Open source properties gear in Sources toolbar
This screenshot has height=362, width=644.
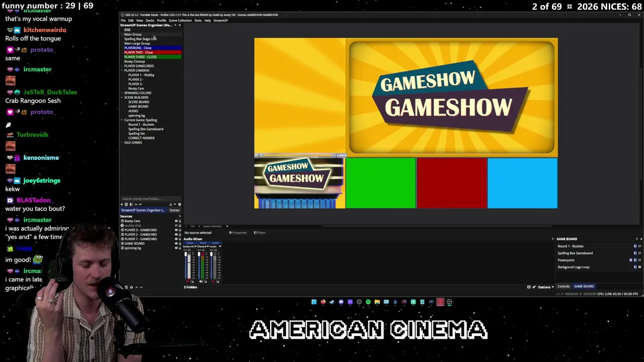point(131,288)
